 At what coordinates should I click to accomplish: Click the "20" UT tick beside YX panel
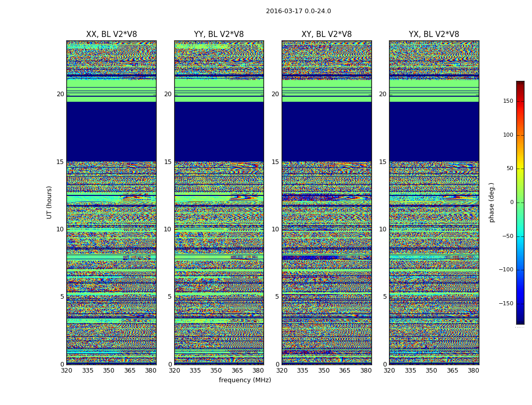pos(383,94)
